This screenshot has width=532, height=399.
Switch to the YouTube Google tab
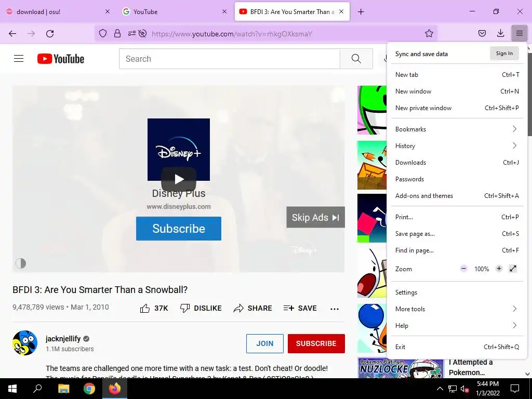[x=175, y=11]
